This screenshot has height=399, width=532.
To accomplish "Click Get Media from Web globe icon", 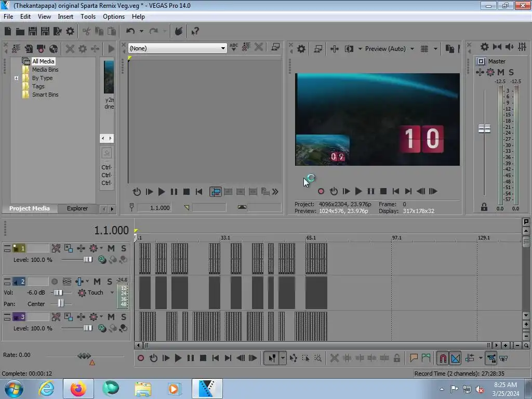I will tap(54, 49).
